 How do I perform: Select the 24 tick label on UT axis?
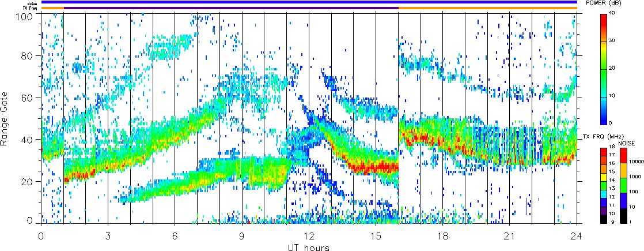(x=577, y=236)
